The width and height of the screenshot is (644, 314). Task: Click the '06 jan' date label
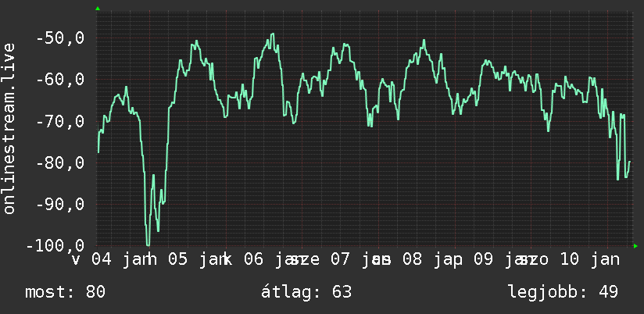[x=275, y=260]
